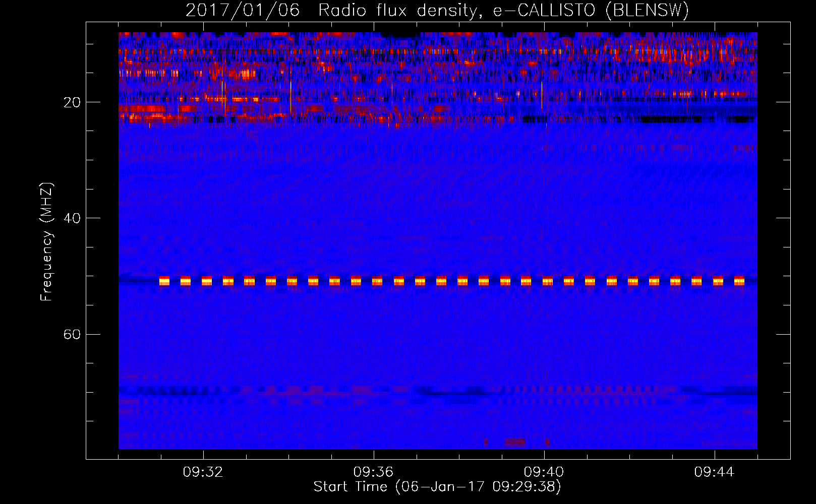Click the plot title mentioning e-CALLISTO (BLENSW)
The image size is (816, 504).
click(437, 11)
